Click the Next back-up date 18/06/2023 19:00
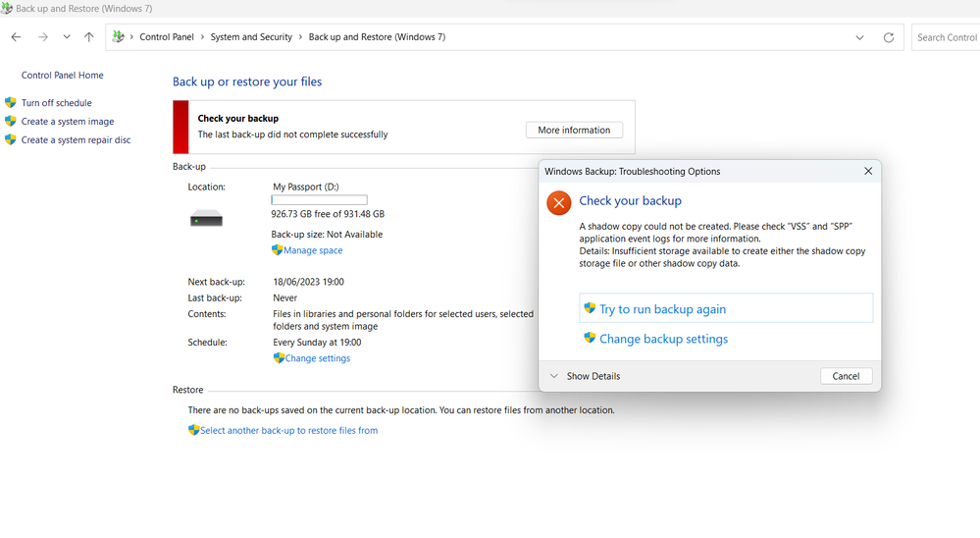 pos(308,282)
